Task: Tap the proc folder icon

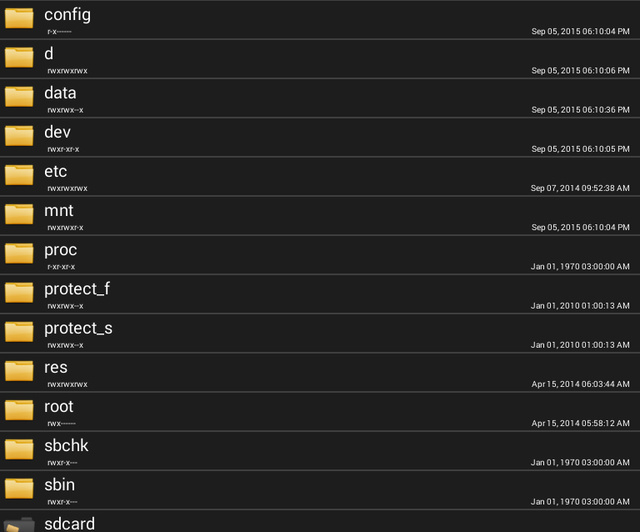Action: [19, 252]
